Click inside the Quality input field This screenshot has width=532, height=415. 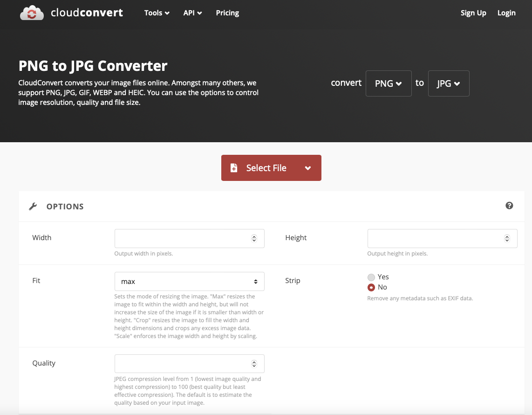[x=182, y=363]
